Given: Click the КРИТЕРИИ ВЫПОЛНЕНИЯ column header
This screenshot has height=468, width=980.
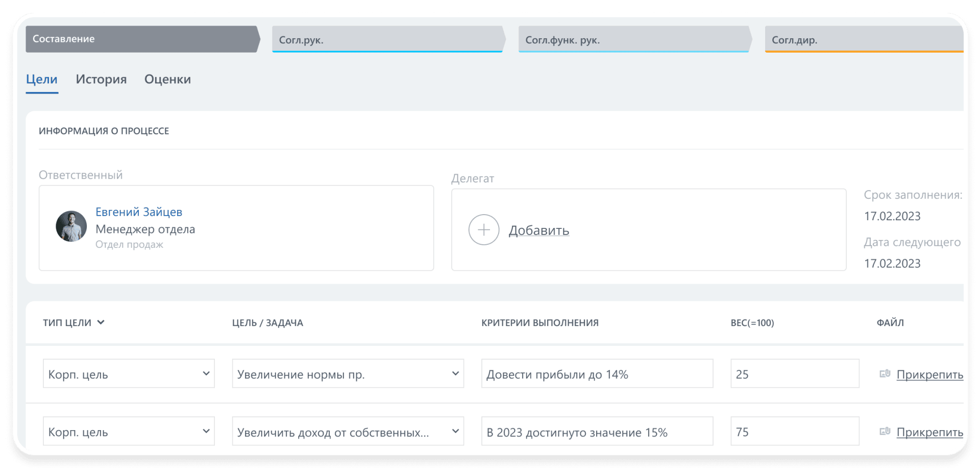Looking at the screenshot, I should click(x=540, y=323).
